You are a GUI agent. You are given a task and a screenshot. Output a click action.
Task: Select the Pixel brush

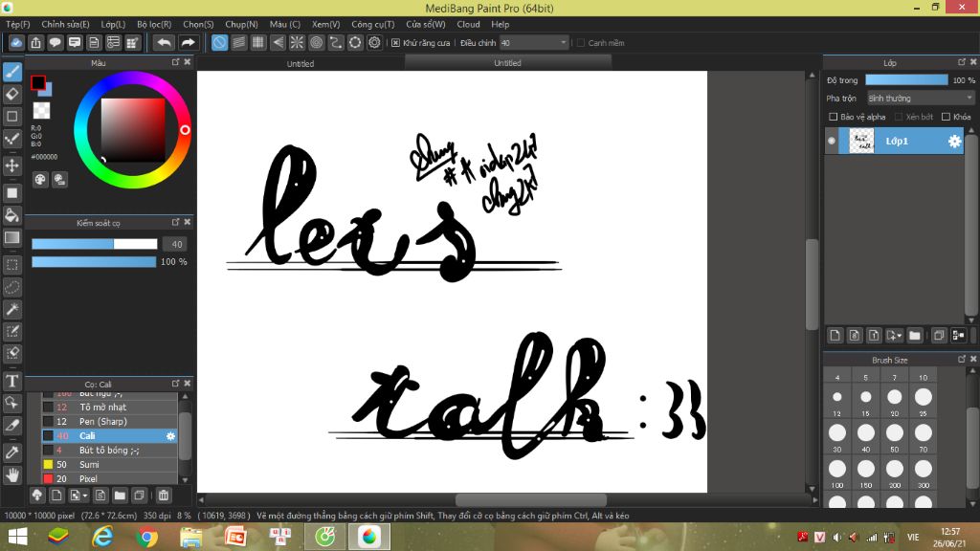[x=109, y=478]
